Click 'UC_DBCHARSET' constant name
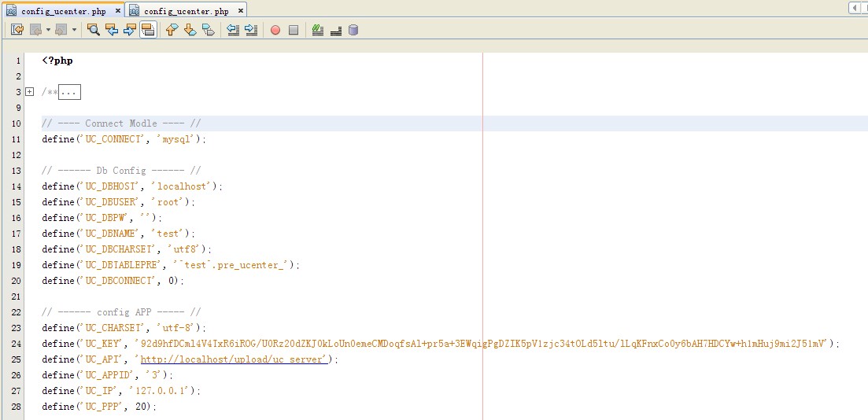868x420 pixels. coord(119,249)
